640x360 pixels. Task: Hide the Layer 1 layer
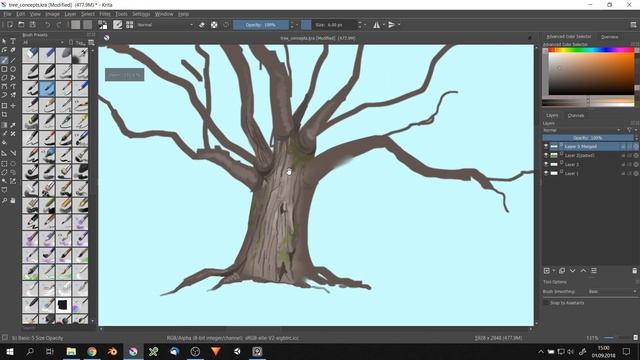pos(546,173)
